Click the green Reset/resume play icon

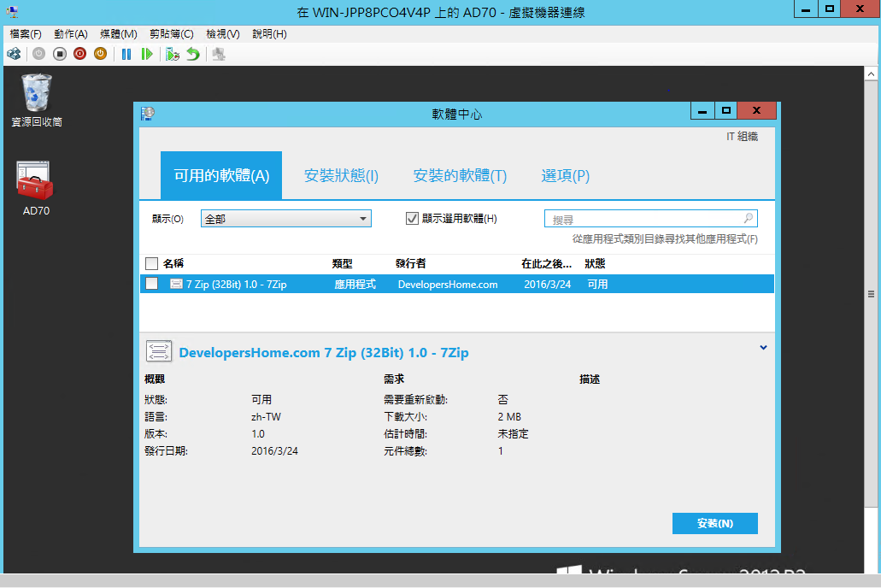tap(147, 54)
